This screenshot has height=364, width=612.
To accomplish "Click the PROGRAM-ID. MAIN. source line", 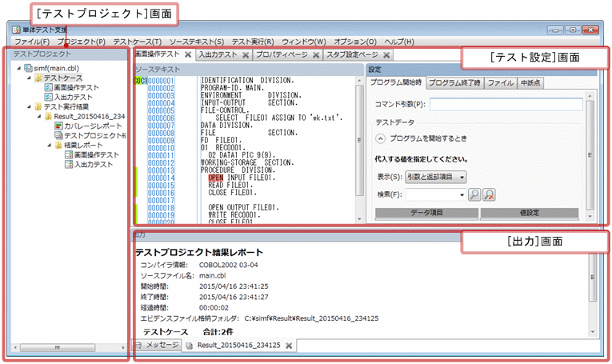I will point(232,88).
